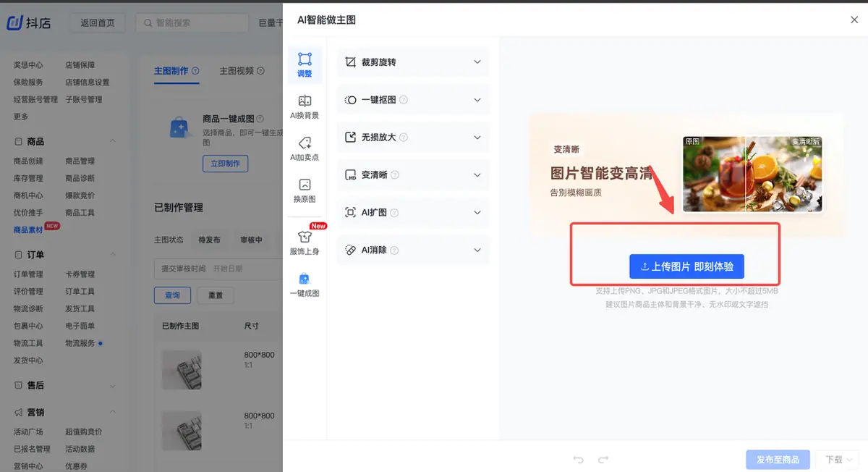Expand the 裁剪旋转 section chevron

[x=477, y=62]
